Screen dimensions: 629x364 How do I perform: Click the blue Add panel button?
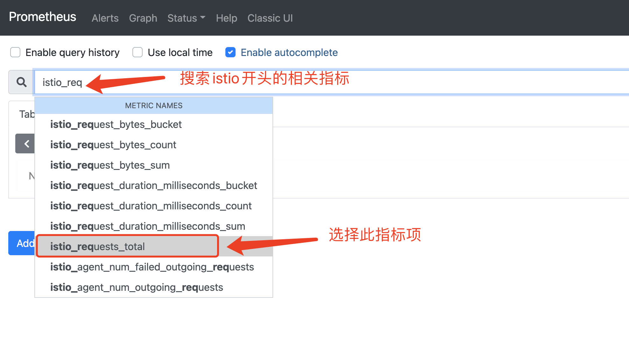(22, 243)
